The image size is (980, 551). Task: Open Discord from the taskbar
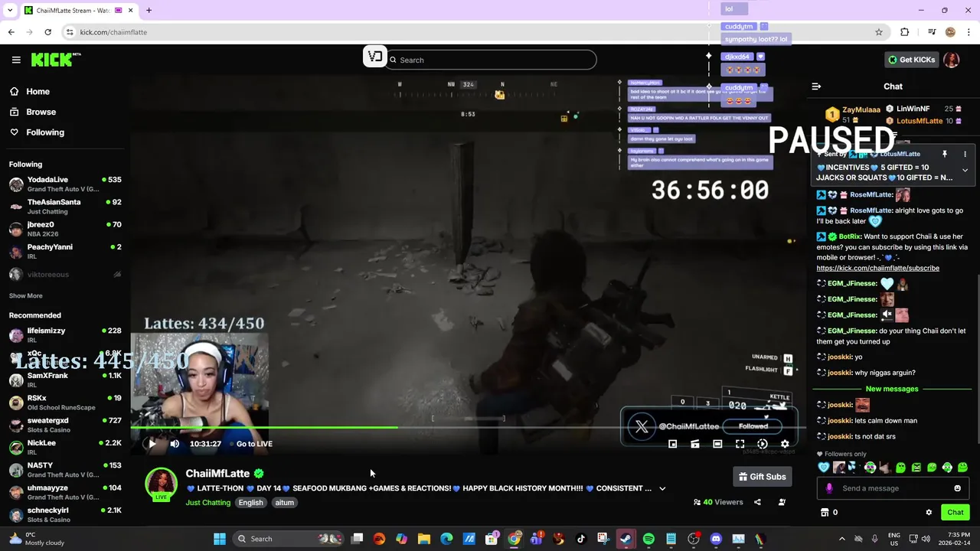(716, 539)
